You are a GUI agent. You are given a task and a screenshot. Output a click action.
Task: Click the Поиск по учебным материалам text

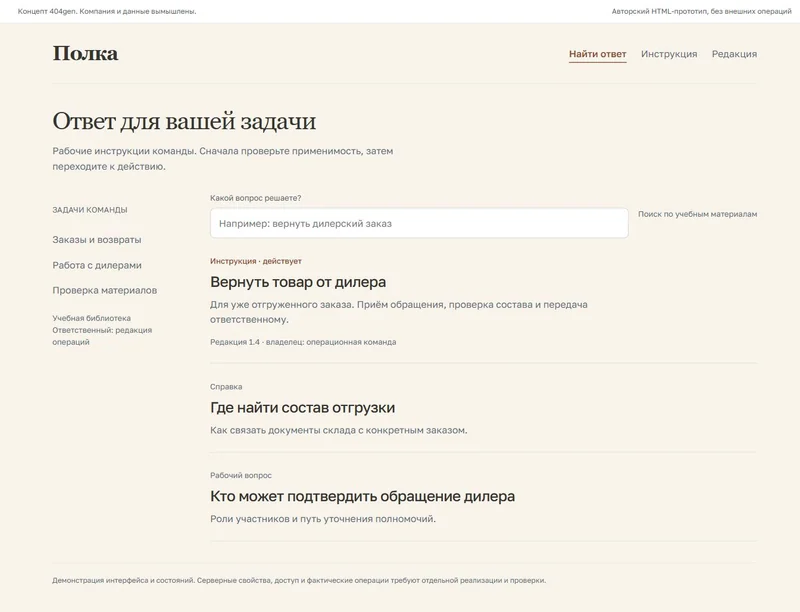[x=697, y=214]
